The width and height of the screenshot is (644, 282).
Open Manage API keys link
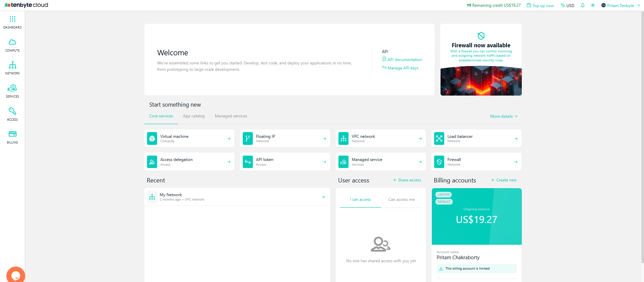pyautogui.click(x=400, y=68)
